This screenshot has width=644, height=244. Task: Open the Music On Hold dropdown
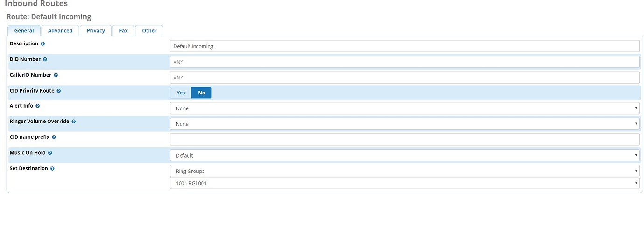(404, 155)
